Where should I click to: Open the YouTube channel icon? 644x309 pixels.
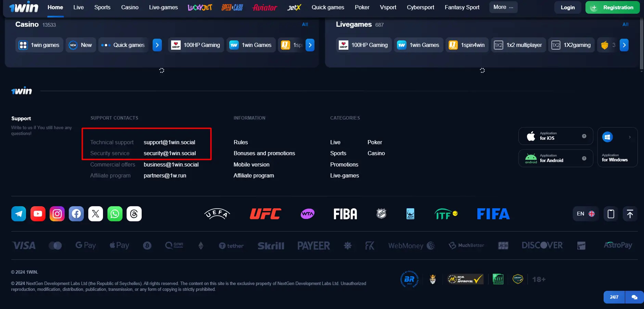click(x=38, y=214)
